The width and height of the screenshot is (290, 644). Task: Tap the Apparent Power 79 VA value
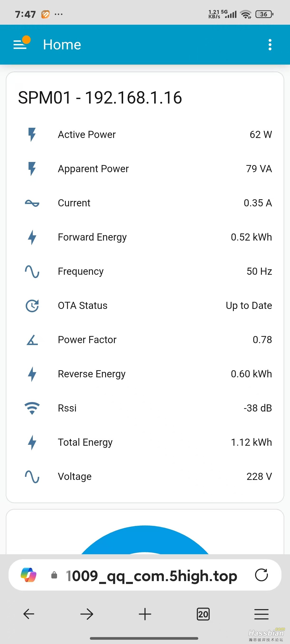(259, 169)
